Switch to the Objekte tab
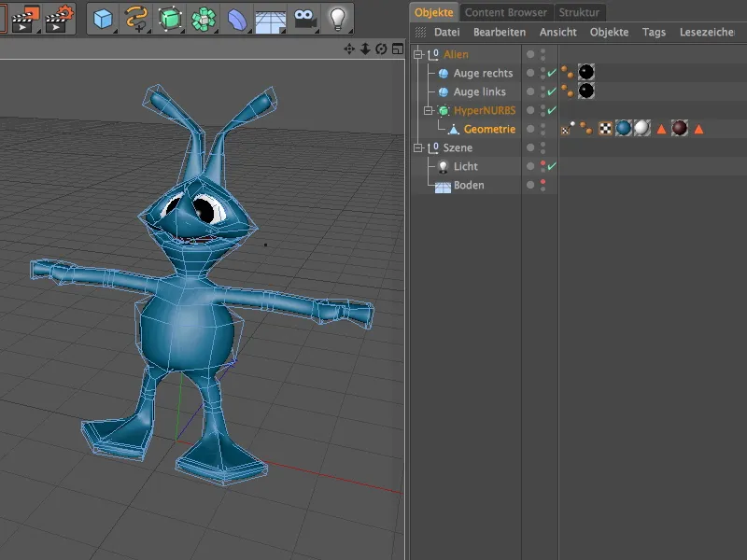The image size is (747, 560). (x=433, y=12)
